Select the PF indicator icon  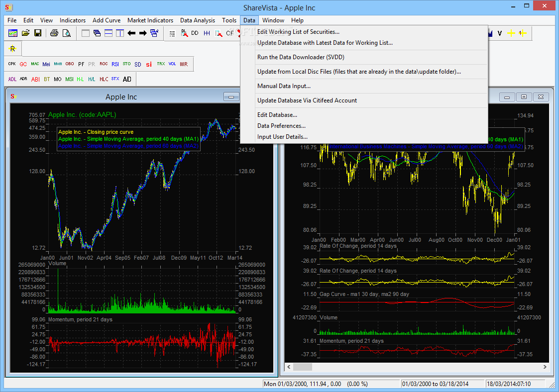pos(81,64)
